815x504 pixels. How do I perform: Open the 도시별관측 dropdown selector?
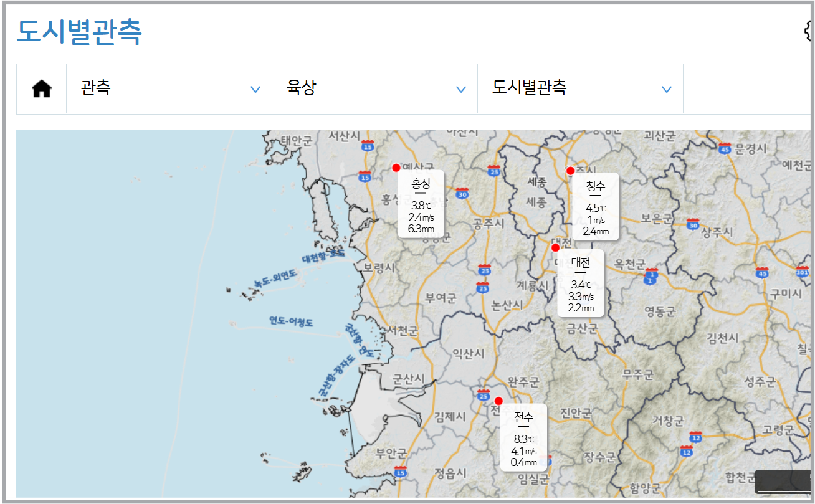(580, 88)
